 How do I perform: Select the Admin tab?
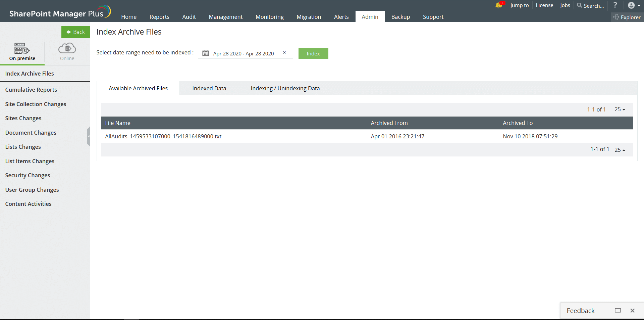tap(370, 17)
